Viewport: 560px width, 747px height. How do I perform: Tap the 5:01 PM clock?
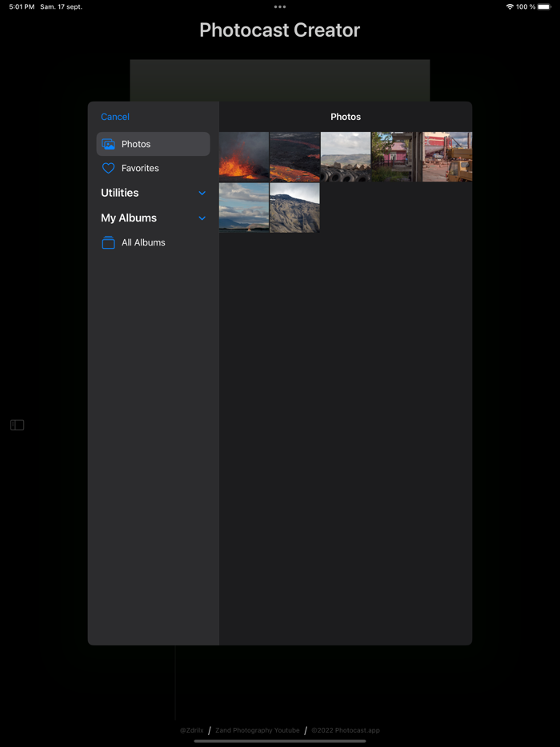22,6
